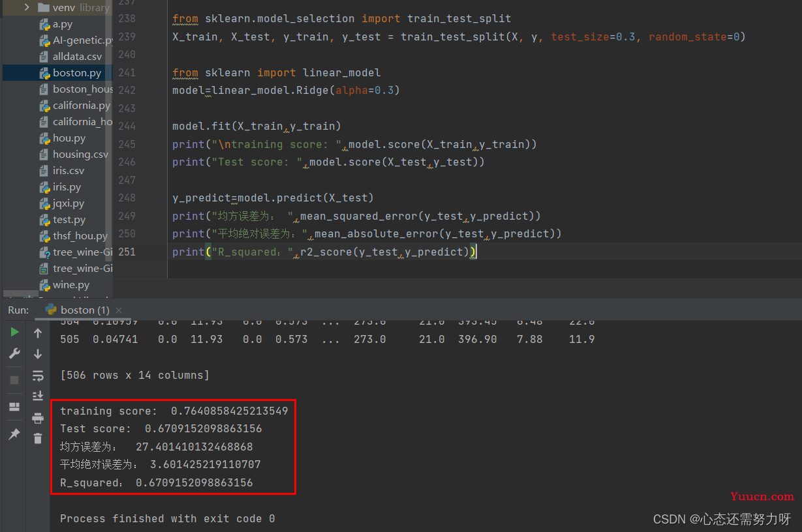The height and width of the screenshot is (532, 802).
Task: Click the 'Run:' panel label
Action: pyautogui.click(x=18, y=310)
